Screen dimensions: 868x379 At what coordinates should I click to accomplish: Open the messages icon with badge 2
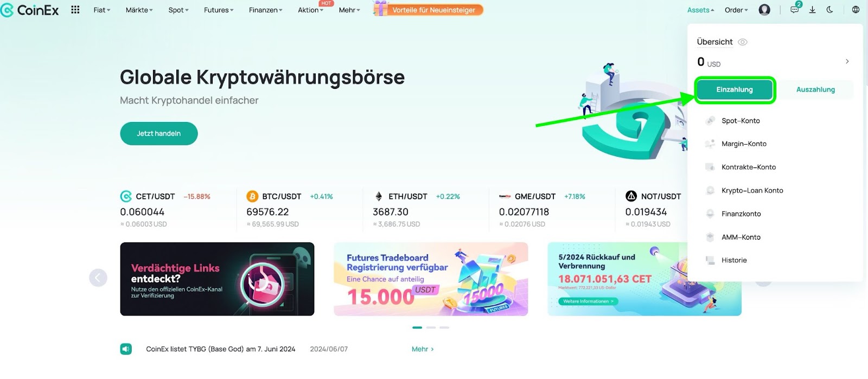click(x=795, y=9)
